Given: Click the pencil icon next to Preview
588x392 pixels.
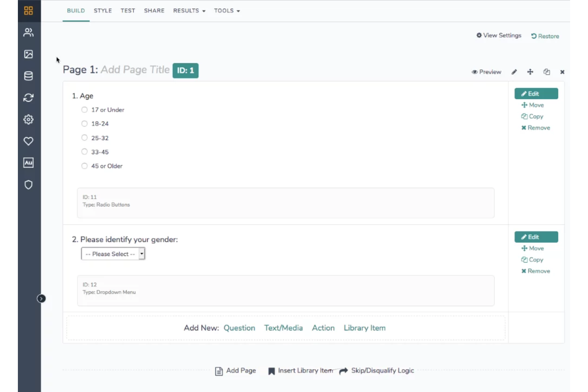Looking at the screenshot, I should pos(514,72).
